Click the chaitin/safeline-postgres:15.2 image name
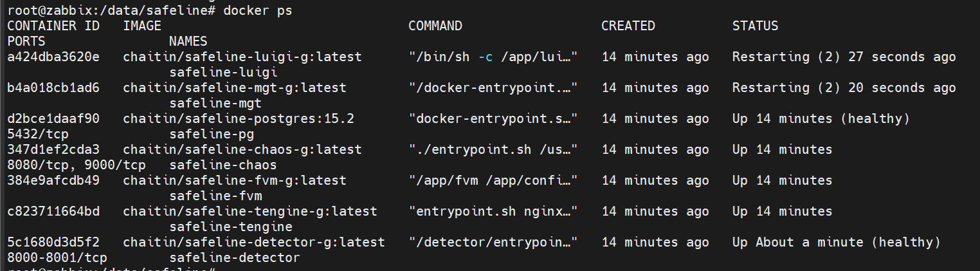 pos(239,118)
